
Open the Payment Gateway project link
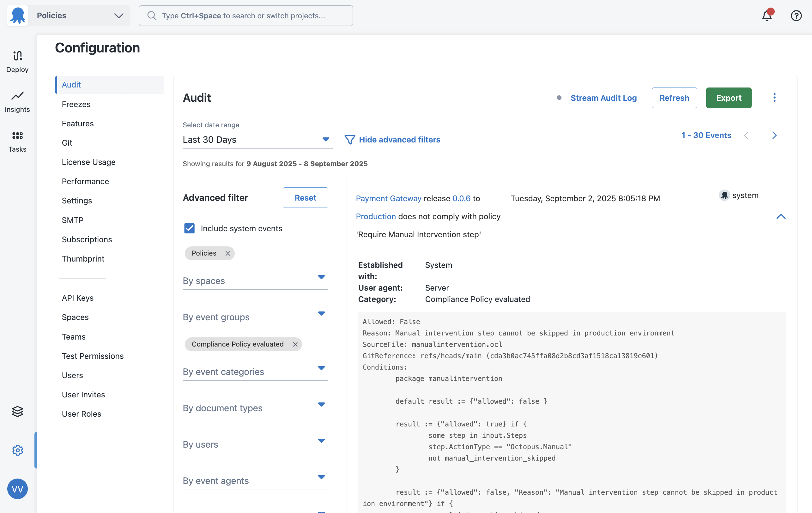click(x=389, y=198)
